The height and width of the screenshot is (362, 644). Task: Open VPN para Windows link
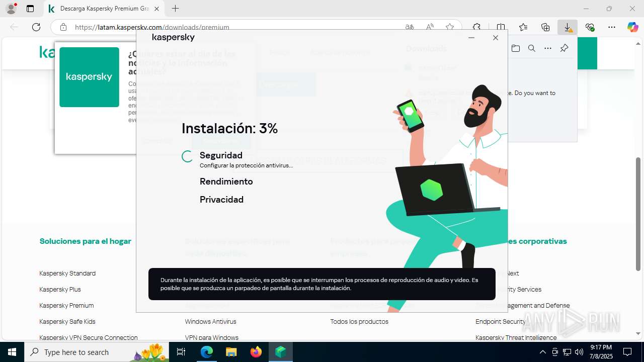click(212, 338)
